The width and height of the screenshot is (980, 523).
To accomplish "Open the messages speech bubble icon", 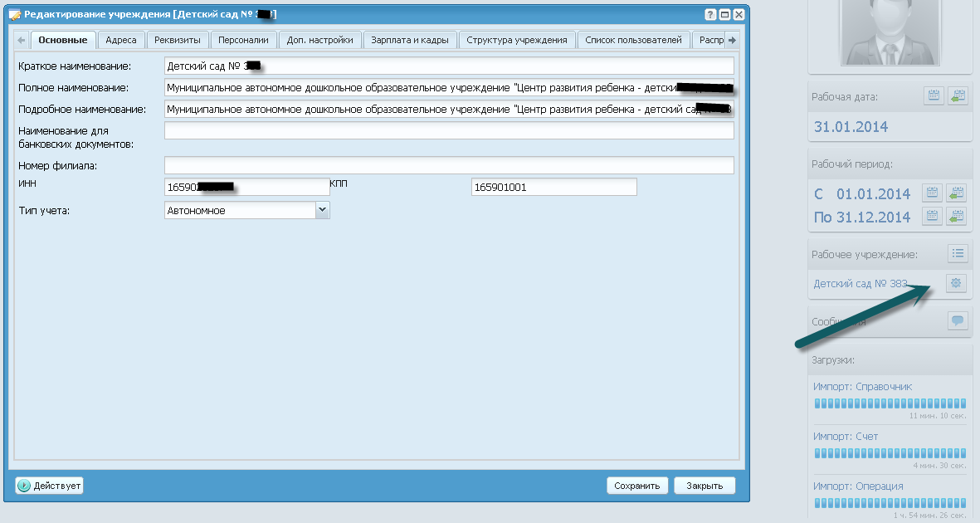I will coord(958,321).
